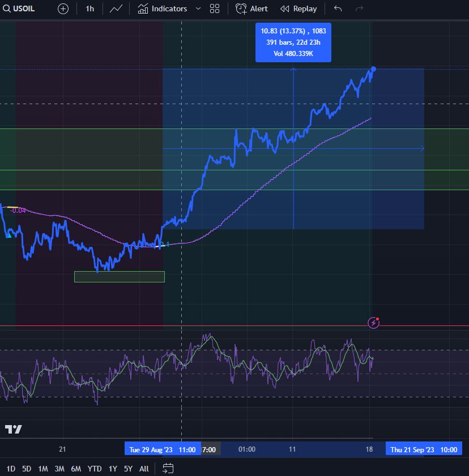Select the YTD date range
This screenshot has width=469, height=476.
pos(95,469)
